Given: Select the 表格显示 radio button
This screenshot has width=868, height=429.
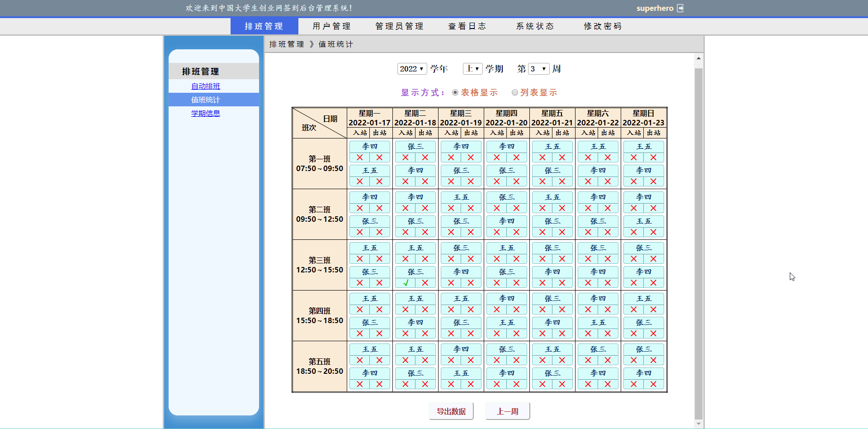Looking at the screenshot, I should [455, 92].
